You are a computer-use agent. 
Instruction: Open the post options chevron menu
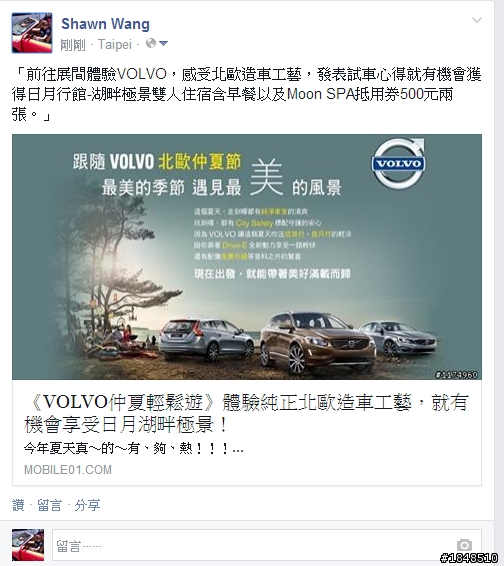[x=477, y=20]
